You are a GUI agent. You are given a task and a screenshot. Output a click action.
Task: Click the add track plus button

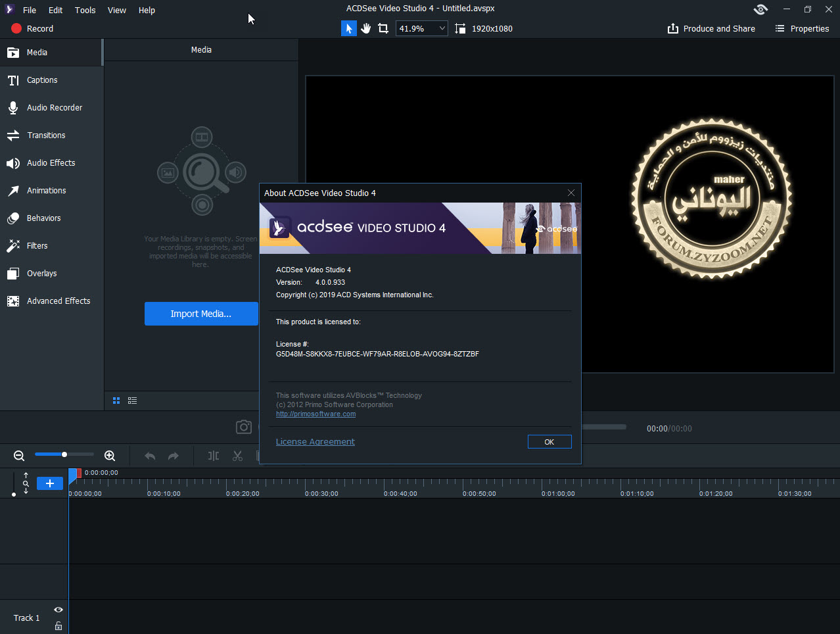click(49, 483)
